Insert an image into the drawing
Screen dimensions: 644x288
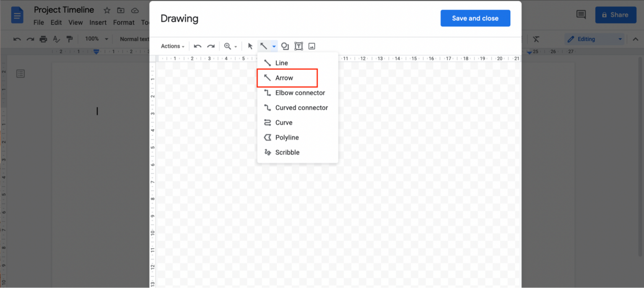tap(312, 46)
